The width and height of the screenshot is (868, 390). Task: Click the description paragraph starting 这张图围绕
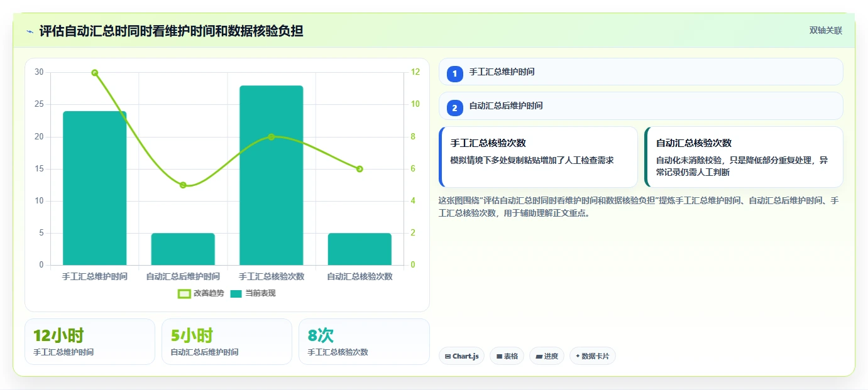(x=638, y=207)
